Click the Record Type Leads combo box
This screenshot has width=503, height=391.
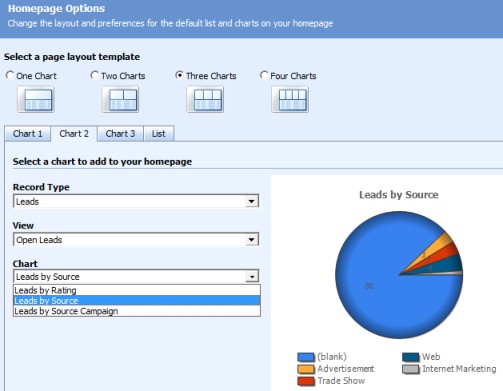pyautogui.click(x=136, y=201)
